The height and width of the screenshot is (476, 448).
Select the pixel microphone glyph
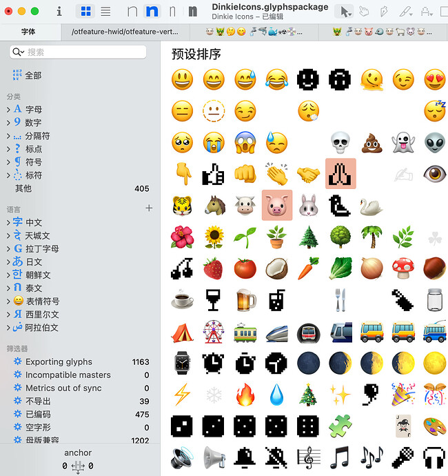point(403,457)
